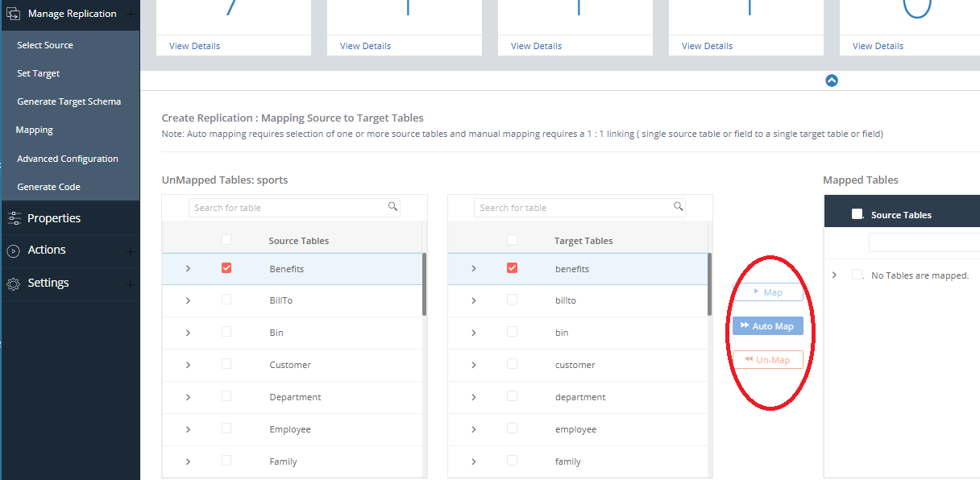Expand the BillTo source table row
Screen dimensions: 980x480
pos(188,300)
